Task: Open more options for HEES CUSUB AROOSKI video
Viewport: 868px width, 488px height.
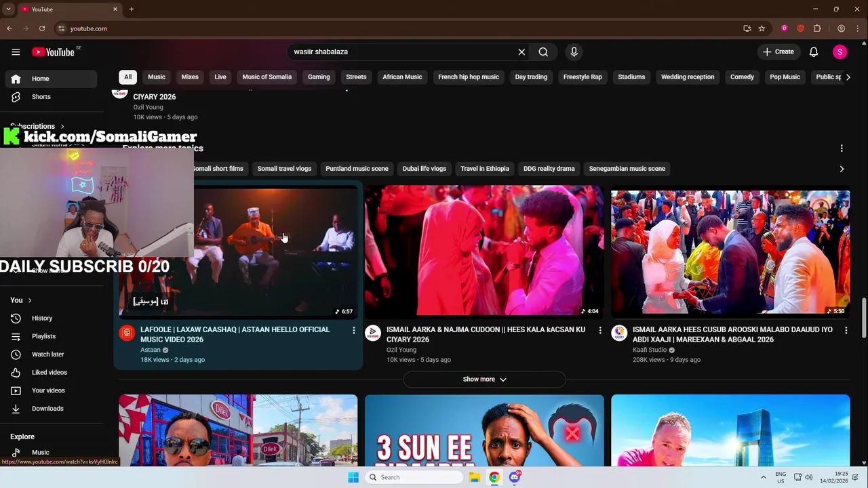Action: tap(846, 330)
